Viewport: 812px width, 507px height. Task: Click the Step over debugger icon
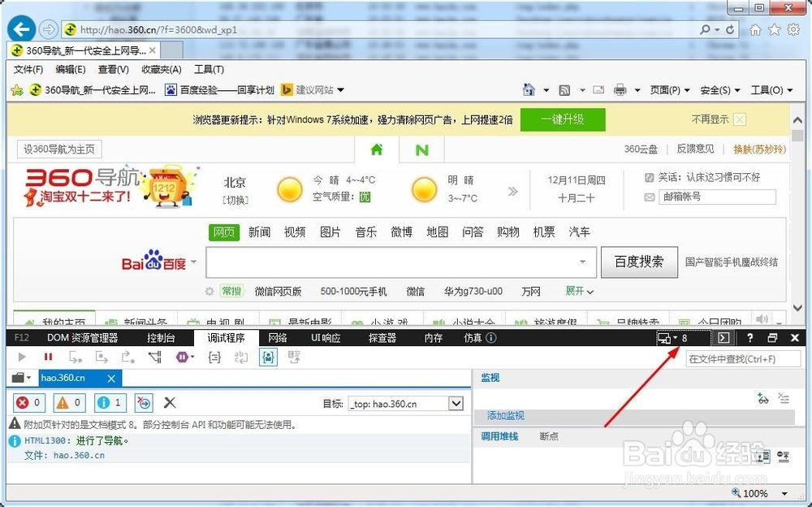(x=101, y=357)
